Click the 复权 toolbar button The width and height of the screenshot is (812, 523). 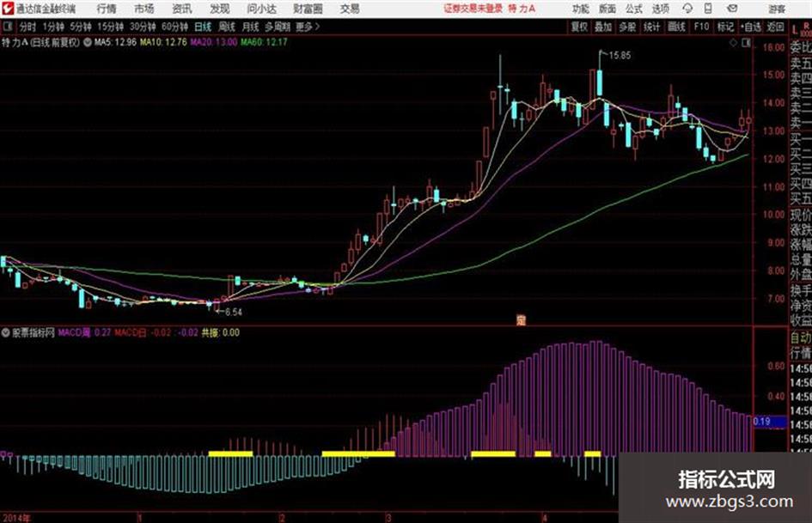(x=579, y=27)
